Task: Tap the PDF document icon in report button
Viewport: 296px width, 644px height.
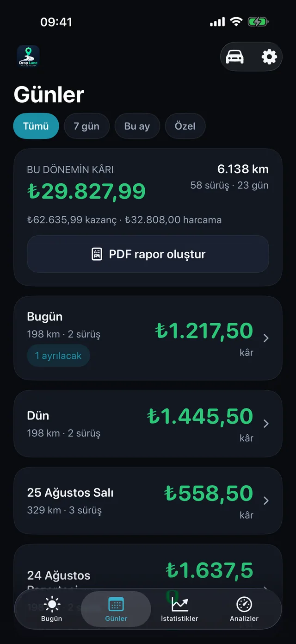Action: pos(97,254)
